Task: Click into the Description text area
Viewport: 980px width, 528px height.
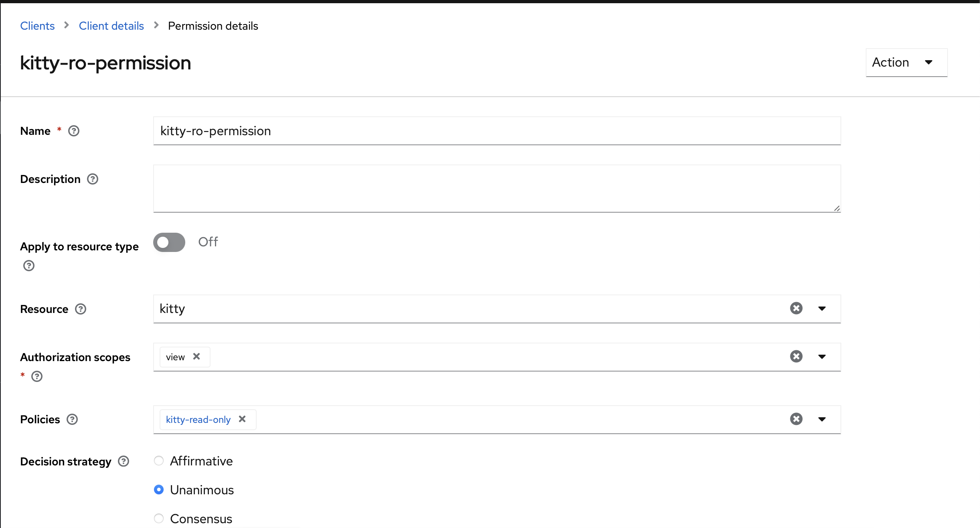Action: 496,188
